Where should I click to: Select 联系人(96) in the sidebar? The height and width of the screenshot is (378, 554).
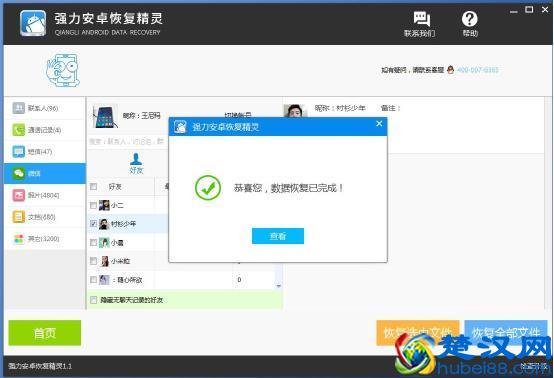pyautogui.click(x=45, y=108)
